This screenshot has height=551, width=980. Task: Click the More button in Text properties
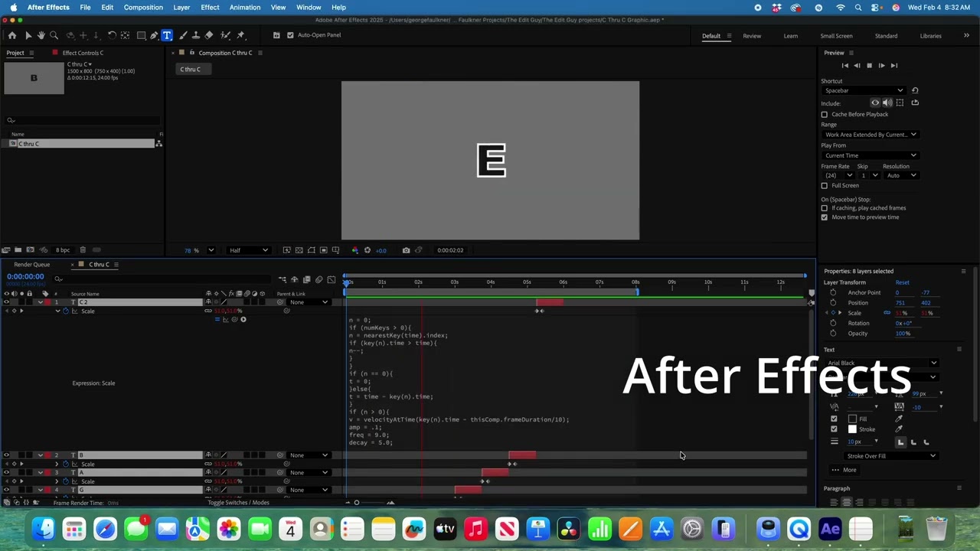point(844,470)
